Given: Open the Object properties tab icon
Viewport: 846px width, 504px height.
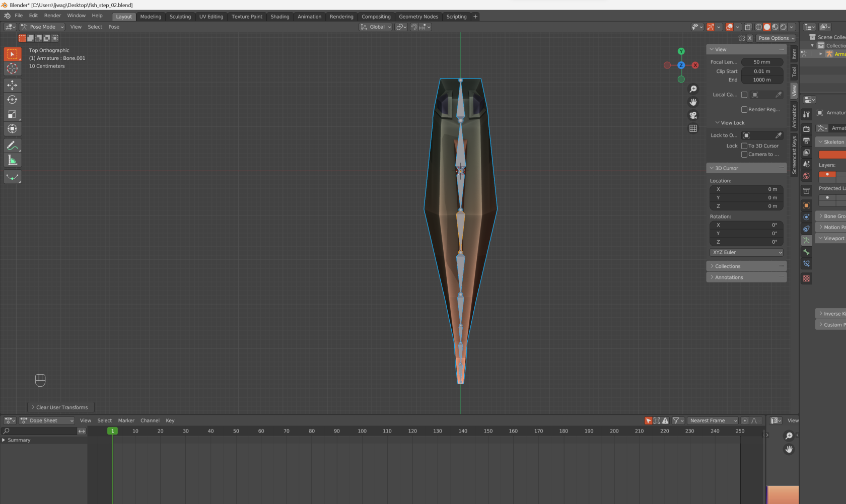Looking at the screenshot, I should pyautogui.click(x=806, y=205).
